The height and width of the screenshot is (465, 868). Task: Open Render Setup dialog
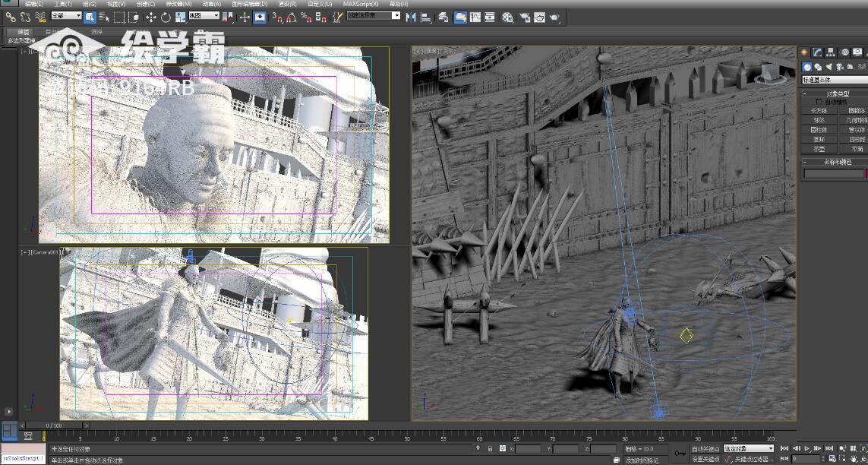click(524, 17)
